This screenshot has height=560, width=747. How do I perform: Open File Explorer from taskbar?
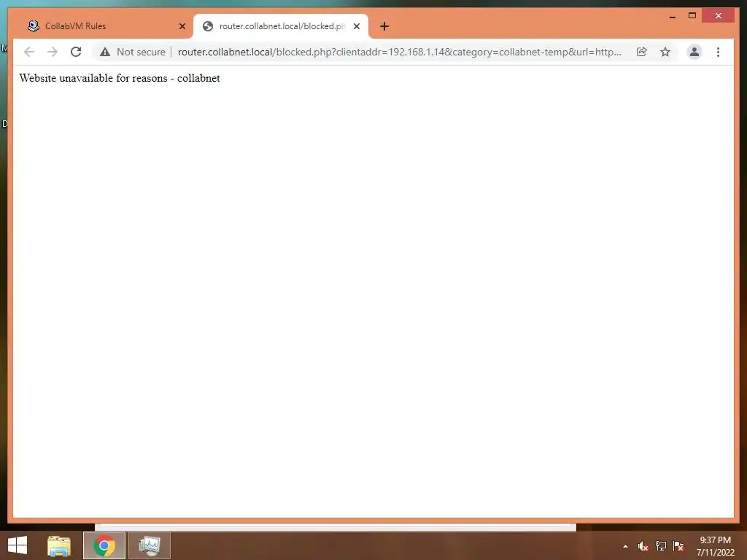tap(59, 545)
